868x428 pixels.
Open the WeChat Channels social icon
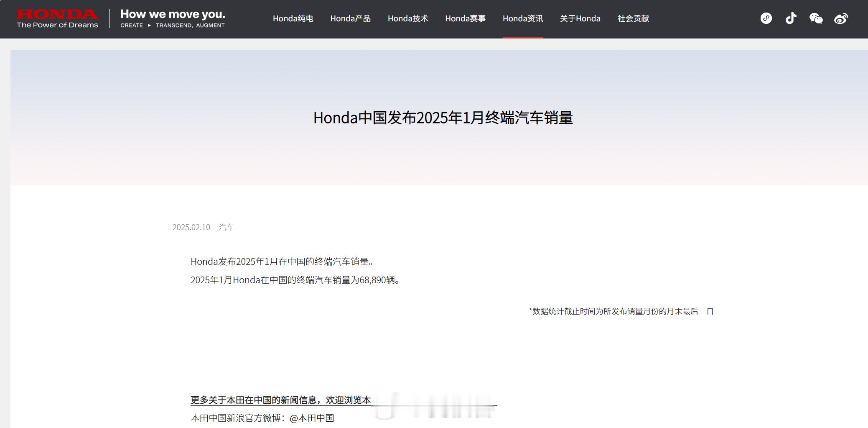766,18
